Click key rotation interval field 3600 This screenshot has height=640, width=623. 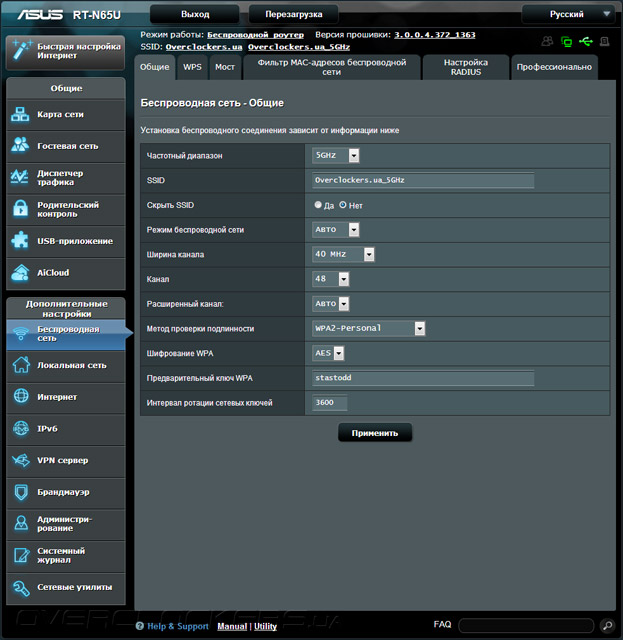329,402
